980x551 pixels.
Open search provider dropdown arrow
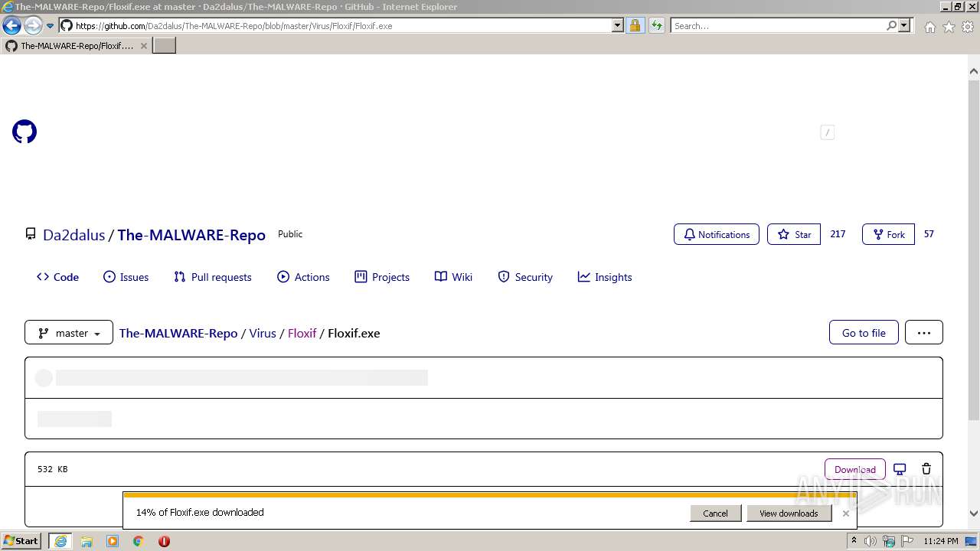pyautogui.click(x=904, y=25)
